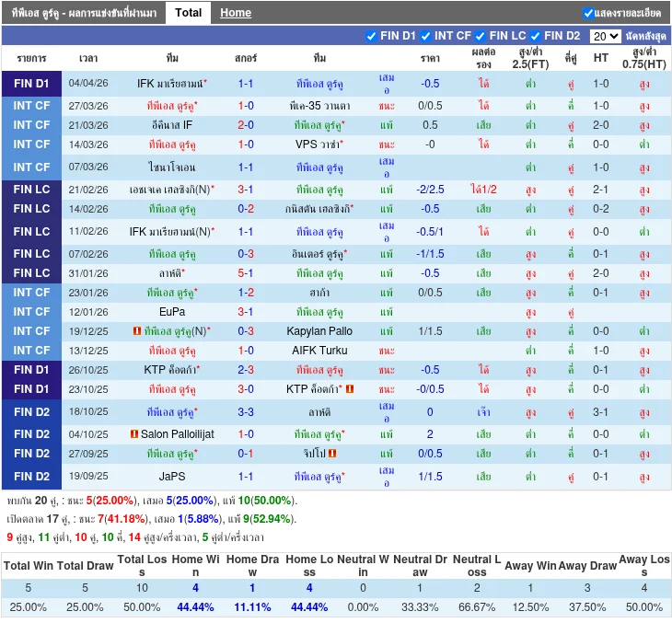
Task: Open the Kapylan Pallo team link
Action: coord(319,331)
